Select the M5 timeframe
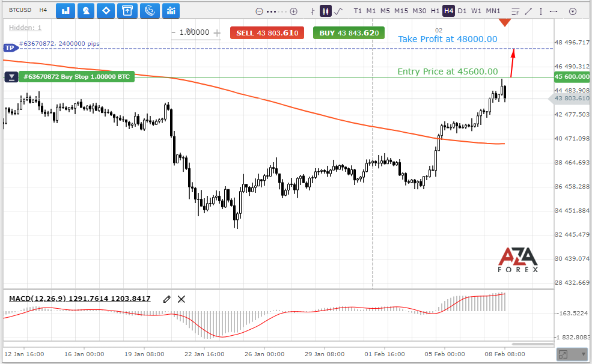 [385, 11]
